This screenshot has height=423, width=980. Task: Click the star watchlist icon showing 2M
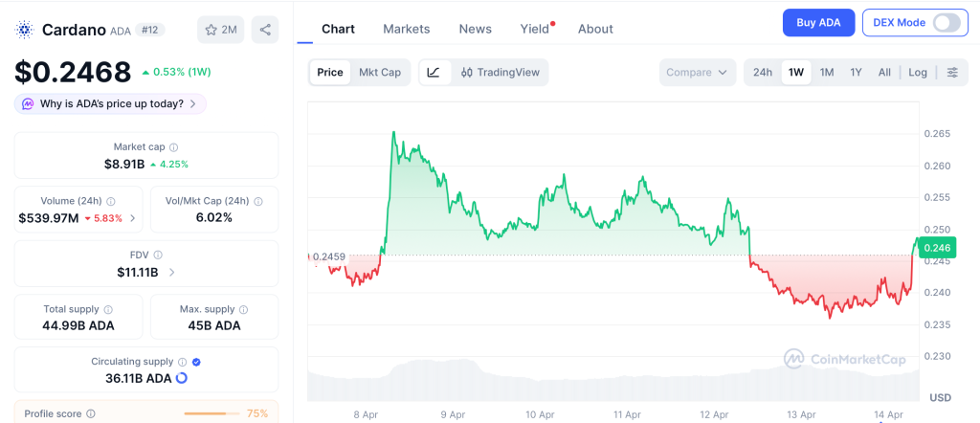pyautogui.click(x=221, y=30)
